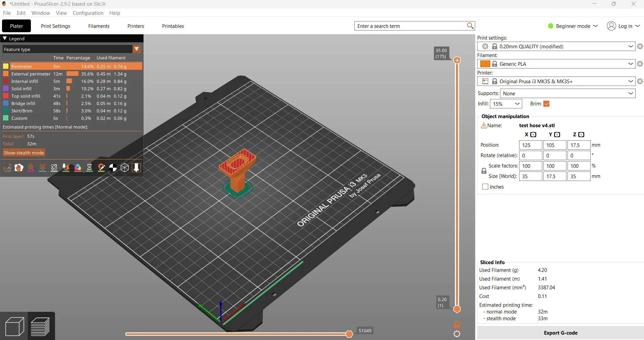The width and height of the screenshot is (644, 340).
Task: Switch to Printables tab
Action: pos(173,26)
